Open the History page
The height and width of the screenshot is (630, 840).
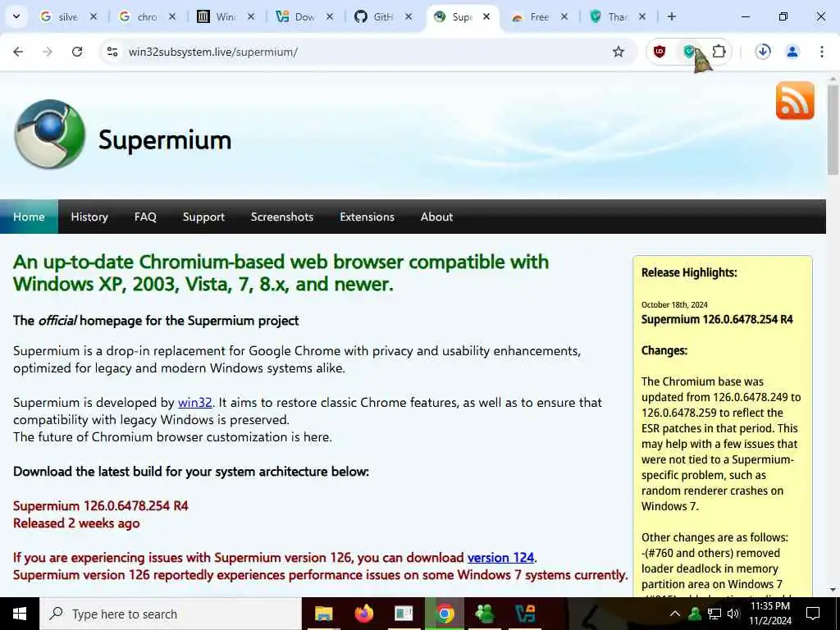tap(89, 217)
